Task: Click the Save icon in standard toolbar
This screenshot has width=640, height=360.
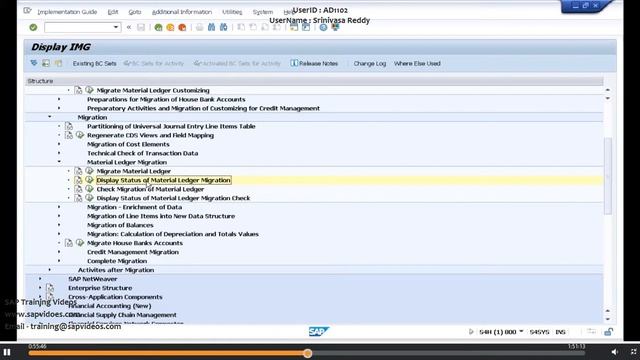Action: (141, 27)
